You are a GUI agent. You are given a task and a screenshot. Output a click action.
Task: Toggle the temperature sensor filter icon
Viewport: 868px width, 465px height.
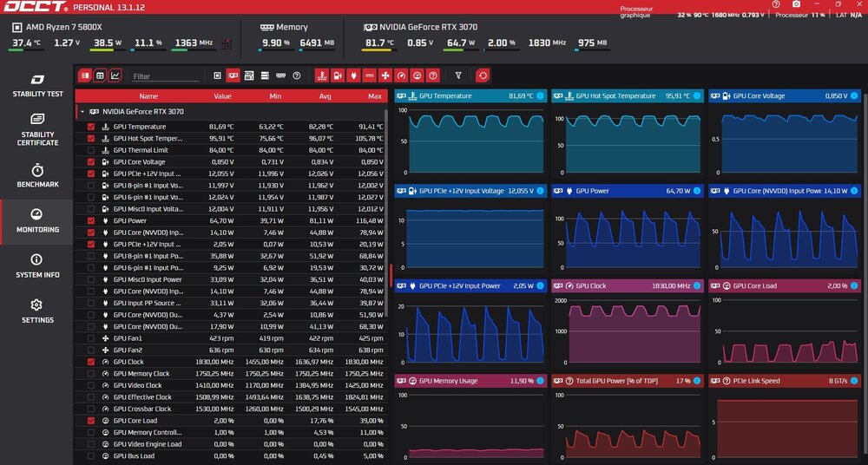coord(321,76)
